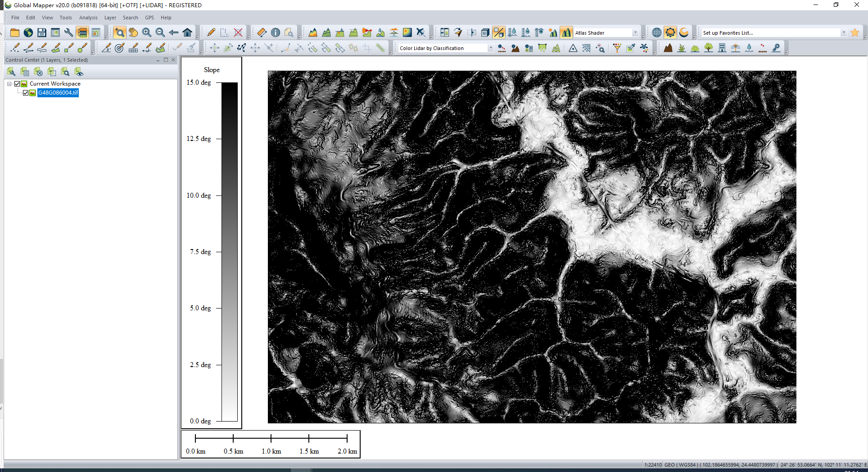Select the Digitizer pencil tool
868x472 pixels.
click(211, 32)
